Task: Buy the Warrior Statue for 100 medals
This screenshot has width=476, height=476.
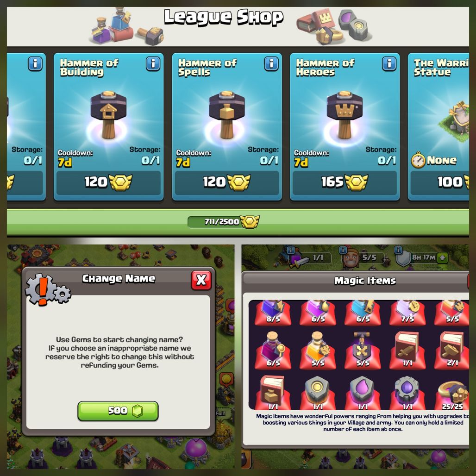Action: (439, 182)
